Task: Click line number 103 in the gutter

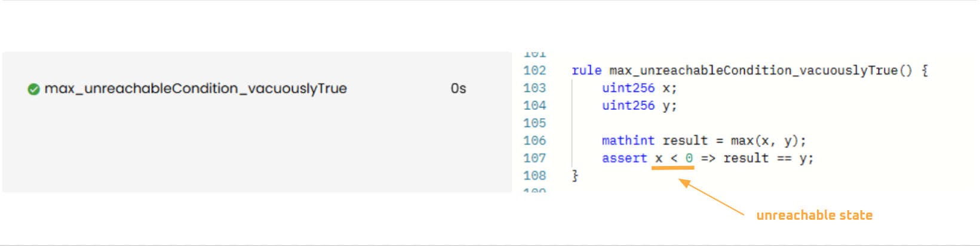Action: click(534, 88)
